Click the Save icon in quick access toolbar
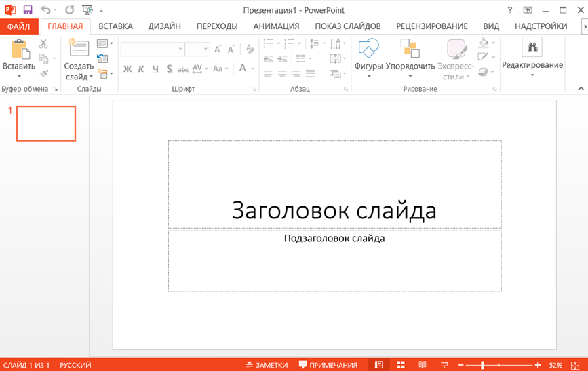588x371 pixels. coord(28,10)
